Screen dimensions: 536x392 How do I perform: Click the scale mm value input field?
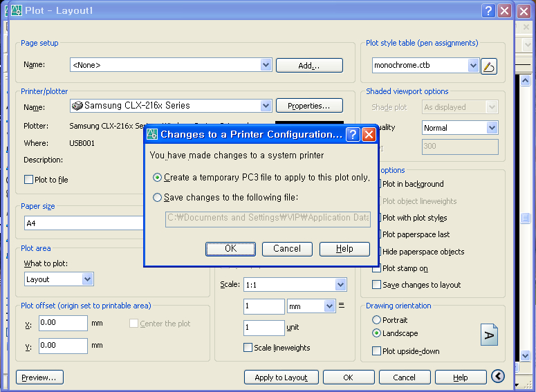[x=264, y=306]
